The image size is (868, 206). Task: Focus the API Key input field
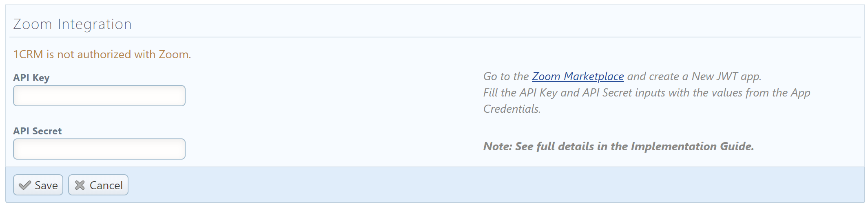(x=99, y=96)
